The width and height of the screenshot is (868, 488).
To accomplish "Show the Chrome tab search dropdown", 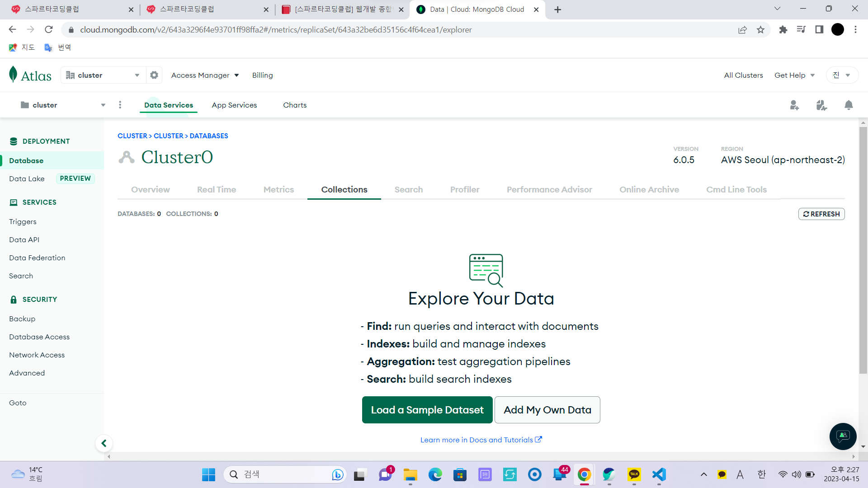I will click(x=777, y=9).
